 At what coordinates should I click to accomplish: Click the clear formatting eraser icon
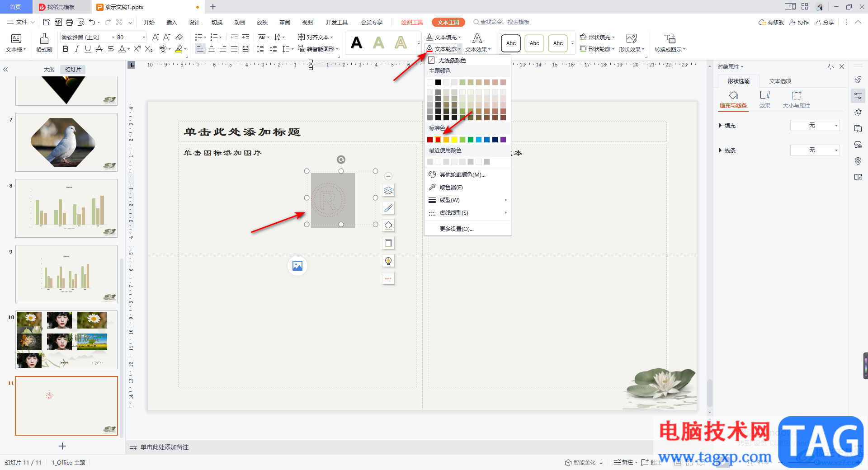(179, 37)
